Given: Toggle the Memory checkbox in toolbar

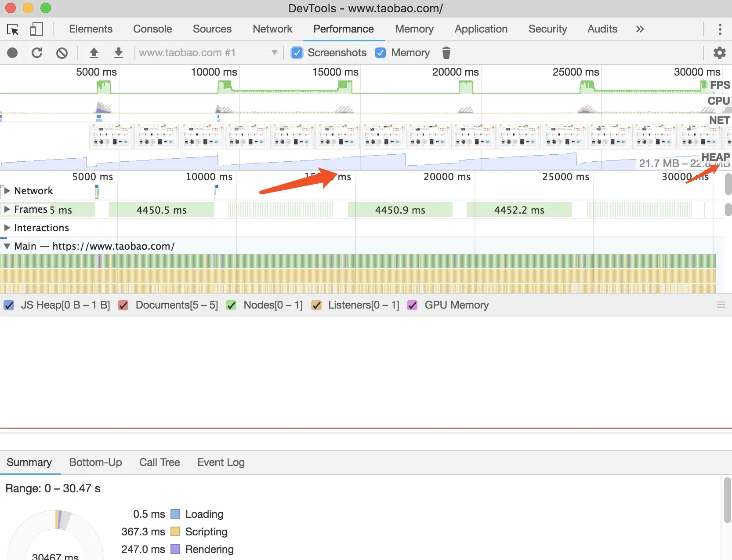Looking at the screenshot, I should point(380,53).
